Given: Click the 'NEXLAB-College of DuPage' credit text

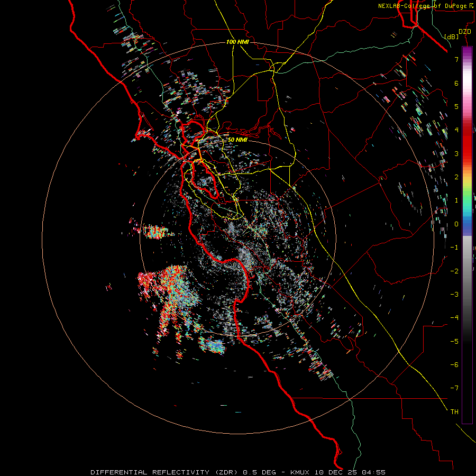Looking at the screenshot, I should (422, 6).
